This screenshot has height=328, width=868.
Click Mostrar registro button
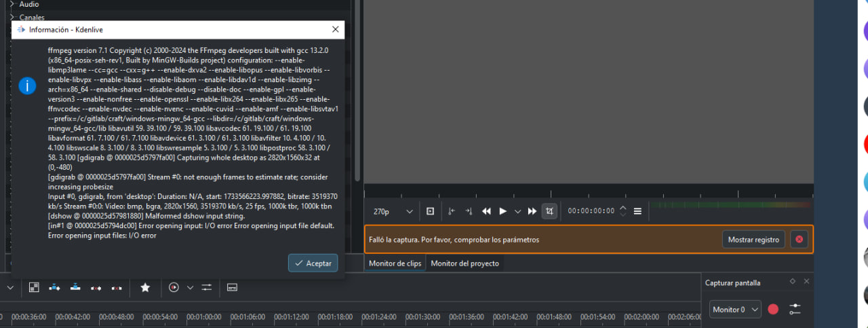click(x=753, y=239)
